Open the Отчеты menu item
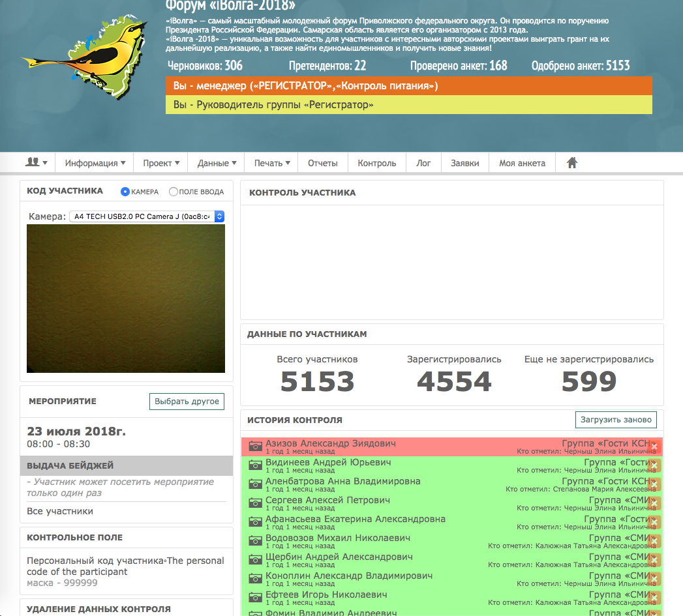Screen dimensions: 683x616 click(x=323, y=163)
